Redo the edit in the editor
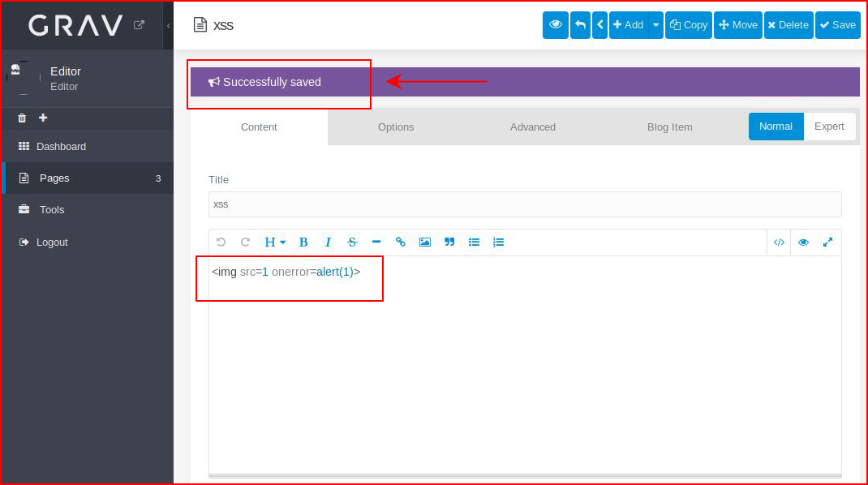868x485 pixels. [245, 242]
